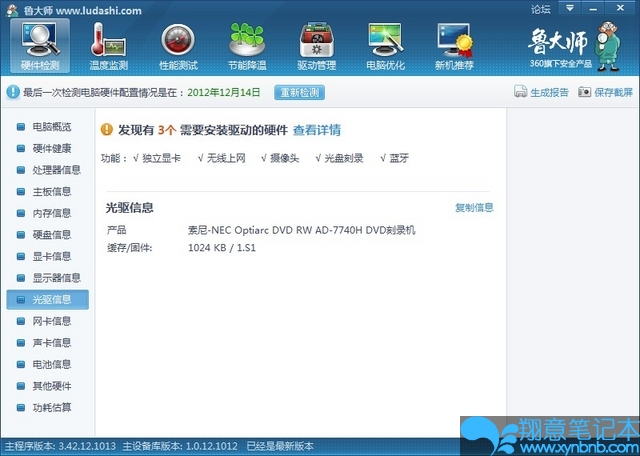Click the cache value 1024 KB / 1.S1

(x=222, y=248)
